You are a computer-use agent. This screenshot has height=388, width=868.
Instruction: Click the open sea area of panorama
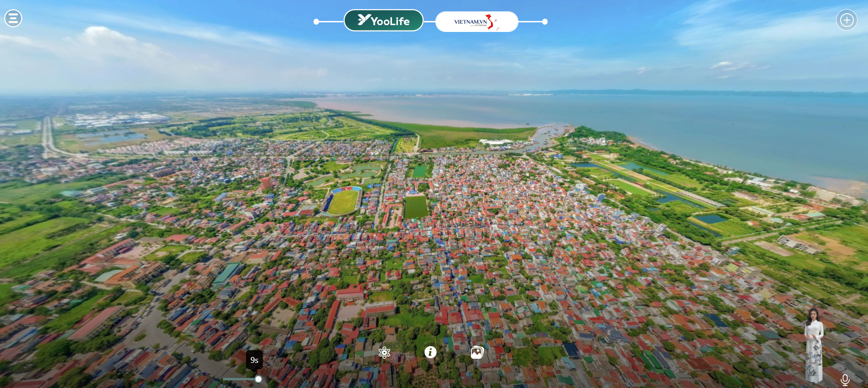[685, 123]
